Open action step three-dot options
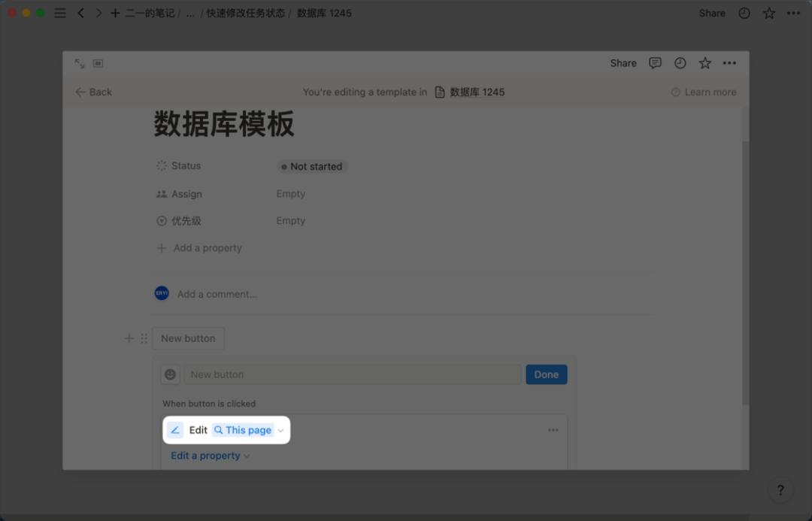The image size is (812, 521). pyautogui.click(x=553, y=430)
